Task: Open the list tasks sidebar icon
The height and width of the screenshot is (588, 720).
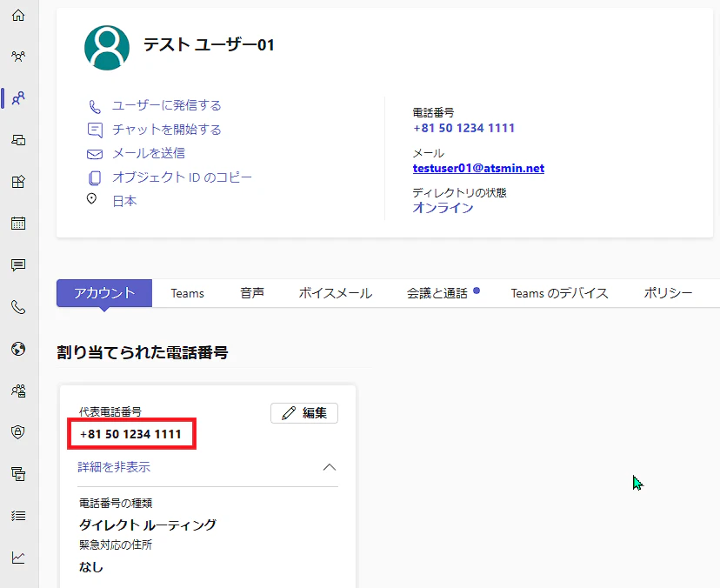Action: [x=18, y=516]
